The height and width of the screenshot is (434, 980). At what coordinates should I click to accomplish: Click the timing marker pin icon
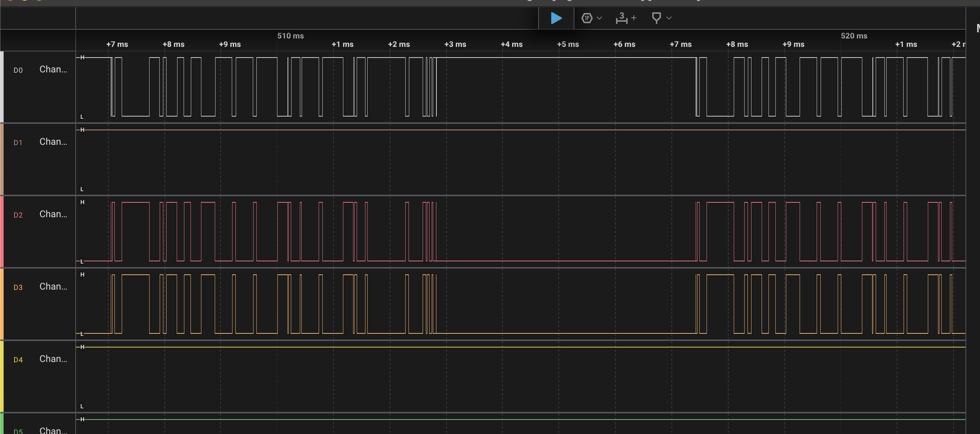click(x=656, y=18)
